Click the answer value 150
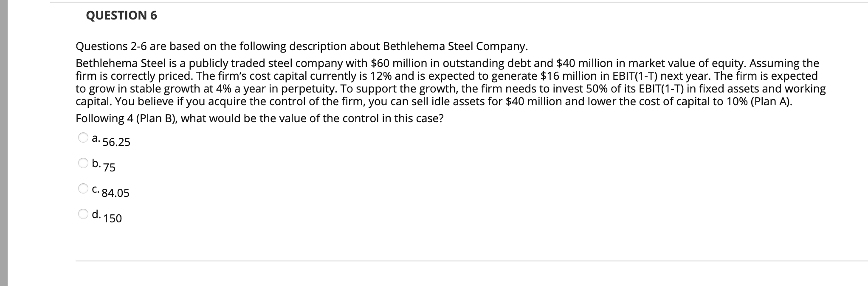 point(113,219)
